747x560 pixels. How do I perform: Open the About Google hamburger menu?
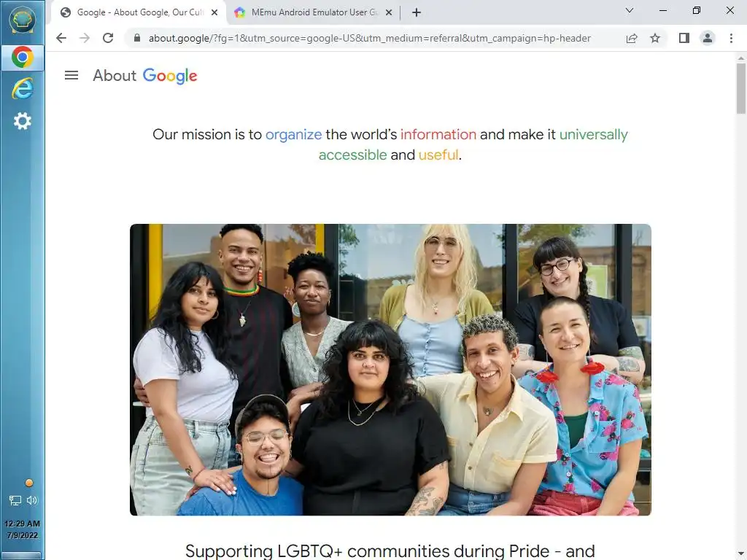tap(71, 75)
